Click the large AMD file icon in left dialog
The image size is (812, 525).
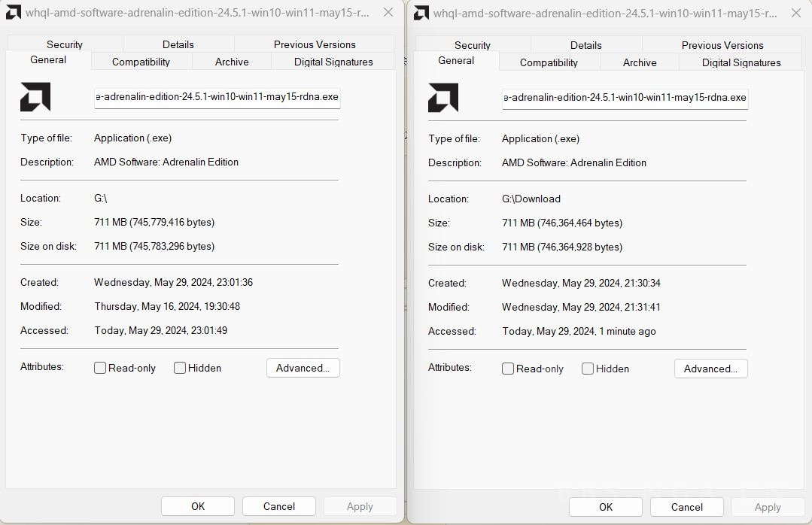click(x=35, y=97)
